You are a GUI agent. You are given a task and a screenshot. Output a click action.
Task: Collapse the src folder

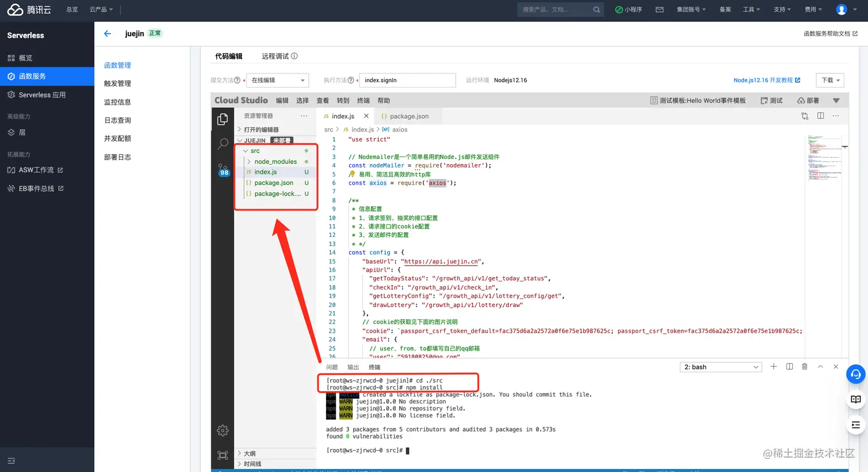[246, 151]
